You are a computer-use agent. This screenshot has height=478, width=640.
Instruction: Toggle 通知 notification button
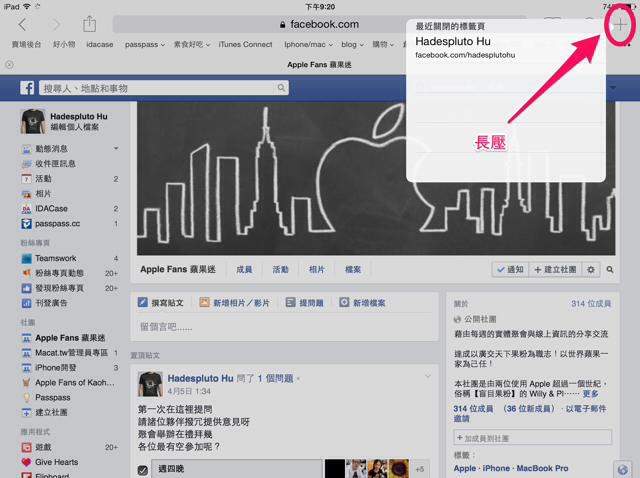(x=510, y=269)
